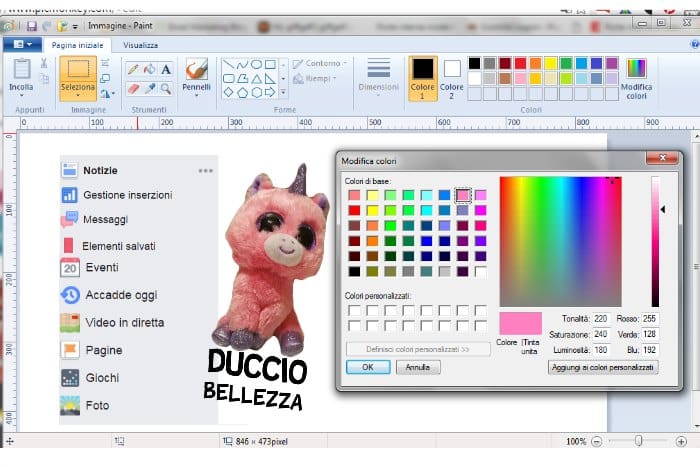
Task: Open the Riempi fill dropdown
Action: [315, 79]
